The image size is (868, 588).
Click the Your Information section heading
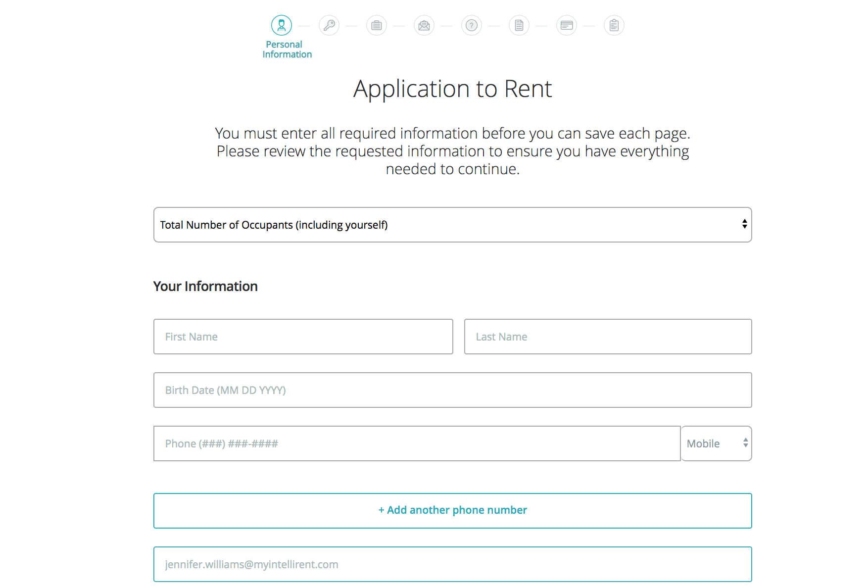coord(205,287)
